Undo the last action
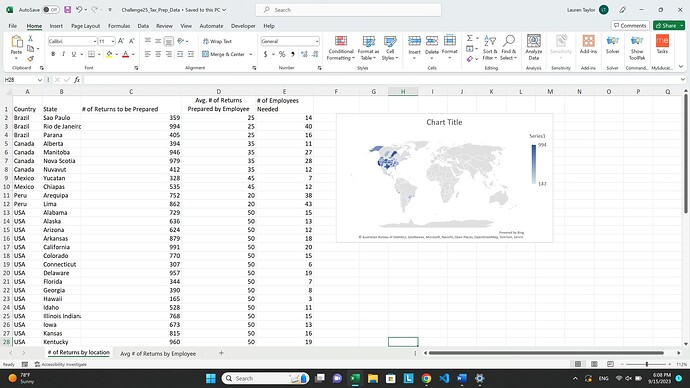This screenshot has height=388, width=690. click(79, 9)
